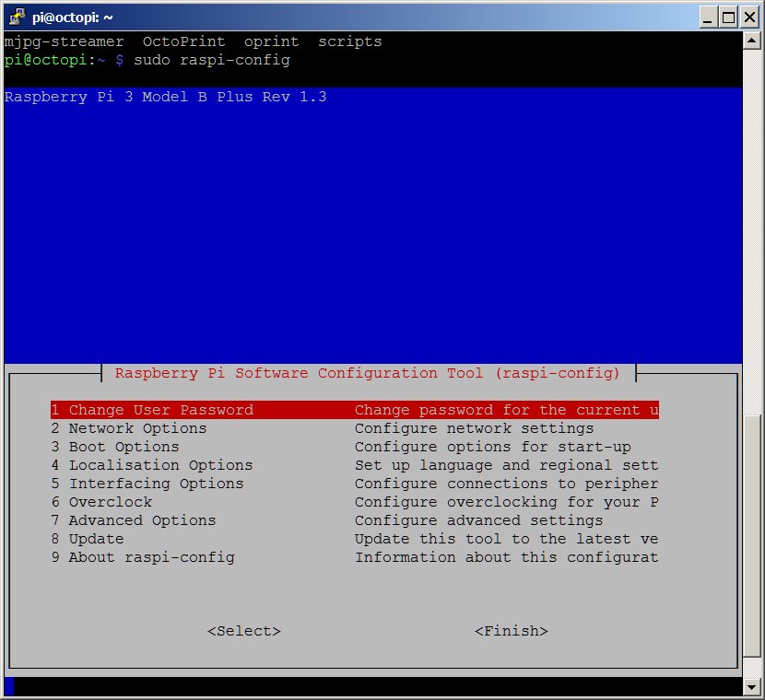The height and width of the screenshot is (700, 765).
Task: Click 'Configure overclocking for your P' description
Action: click(x=506, y=502)
